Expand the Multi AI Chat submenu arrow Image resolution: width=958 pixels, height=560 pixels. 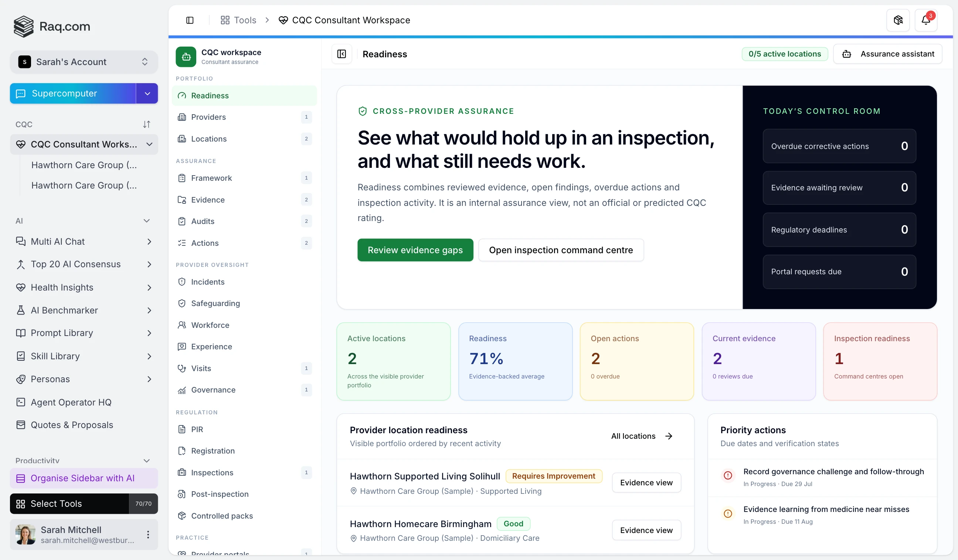click(x=149, y=242)
